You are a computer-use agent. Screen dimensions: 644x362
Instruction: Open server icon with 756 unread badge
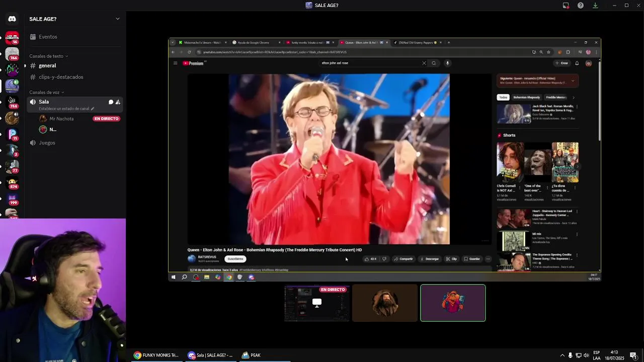coord(12,102)
